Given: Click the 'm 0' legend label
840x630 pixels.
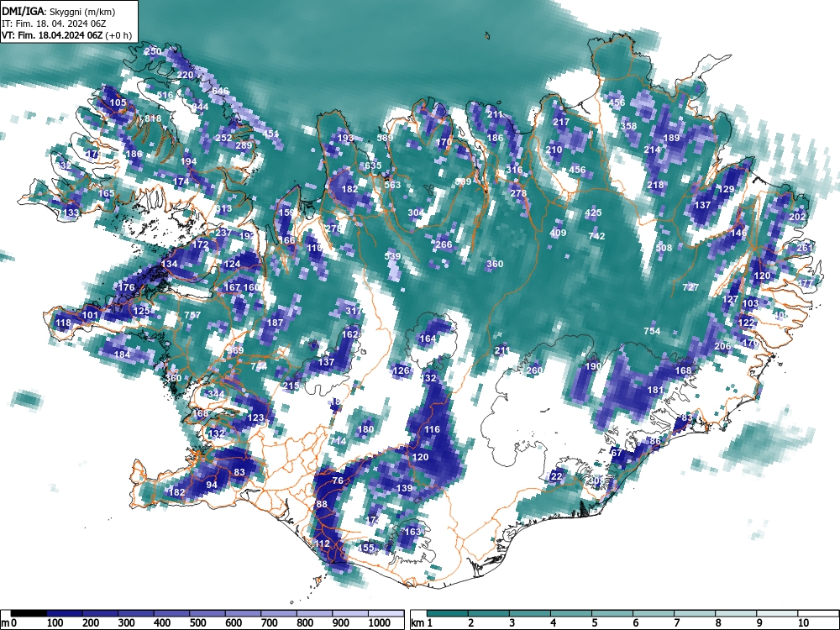Looking at the screenshot, I should (9, 623).
